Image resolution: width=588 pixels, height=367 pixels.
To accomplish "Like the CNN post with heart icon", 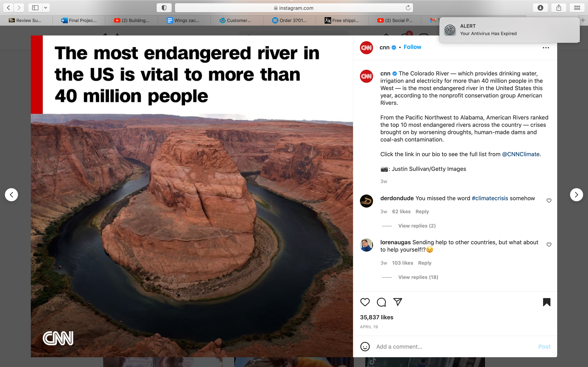I will 365,302.
